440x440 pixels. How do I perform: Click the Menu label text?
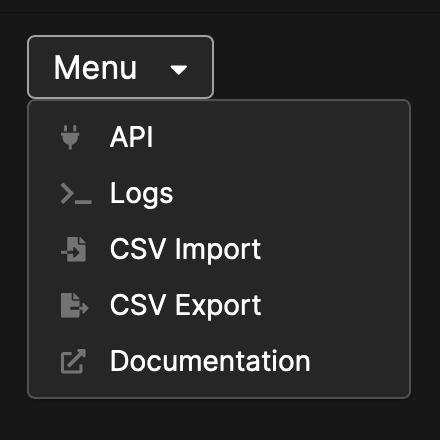[x=95, y=68]
